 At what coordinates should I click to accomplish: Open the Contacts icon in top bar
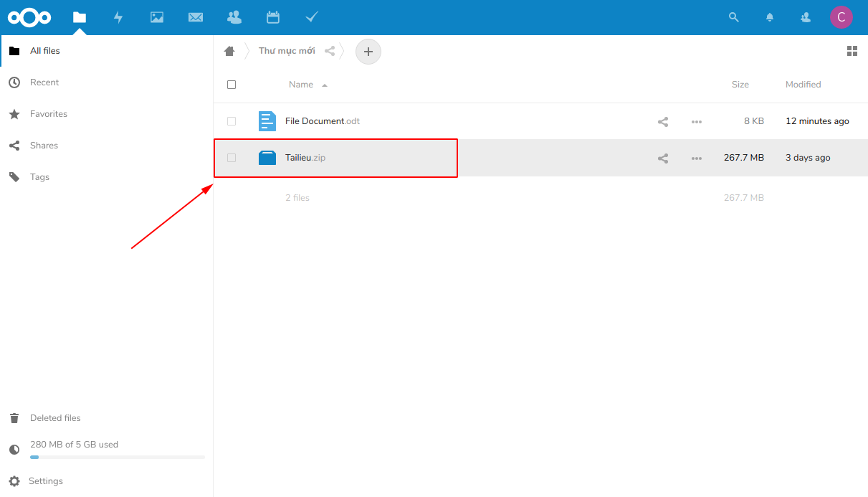tap(234, 17)
